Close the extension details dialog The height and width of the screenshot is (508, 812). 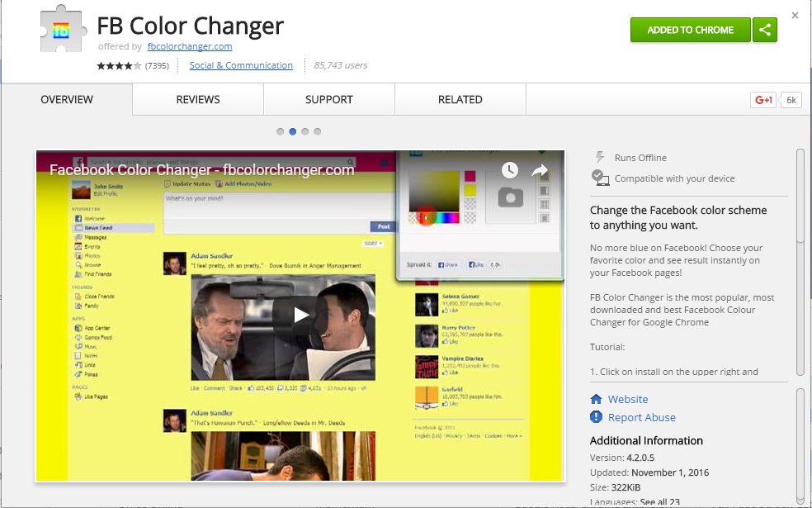point(795,15)
